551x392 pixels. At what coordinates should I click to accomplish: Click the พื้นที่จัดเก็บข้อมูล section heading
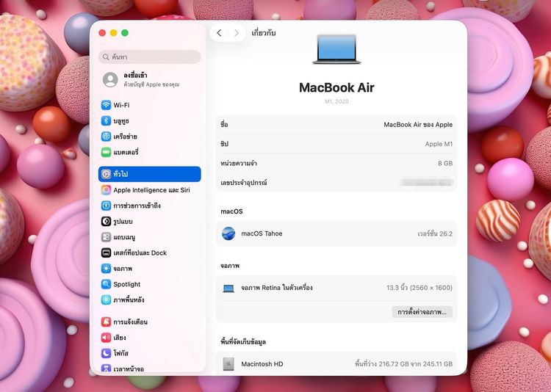pos(243,341)
